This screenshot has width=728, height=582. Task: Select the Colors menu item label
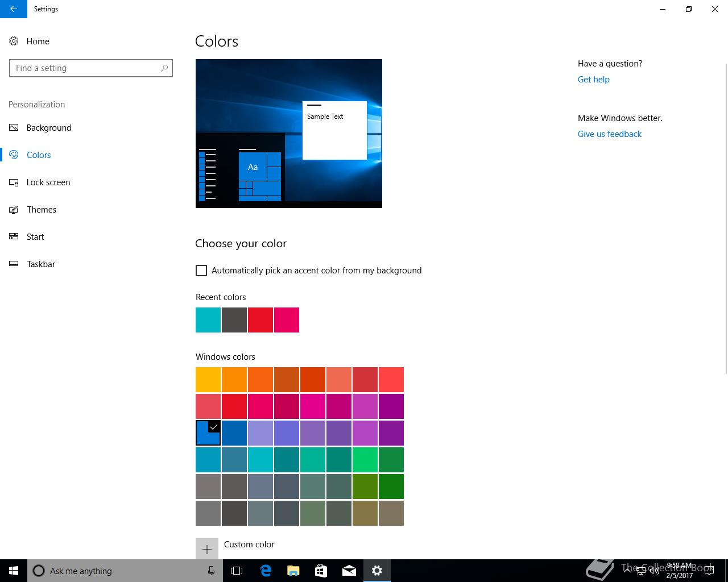[39, 155]
